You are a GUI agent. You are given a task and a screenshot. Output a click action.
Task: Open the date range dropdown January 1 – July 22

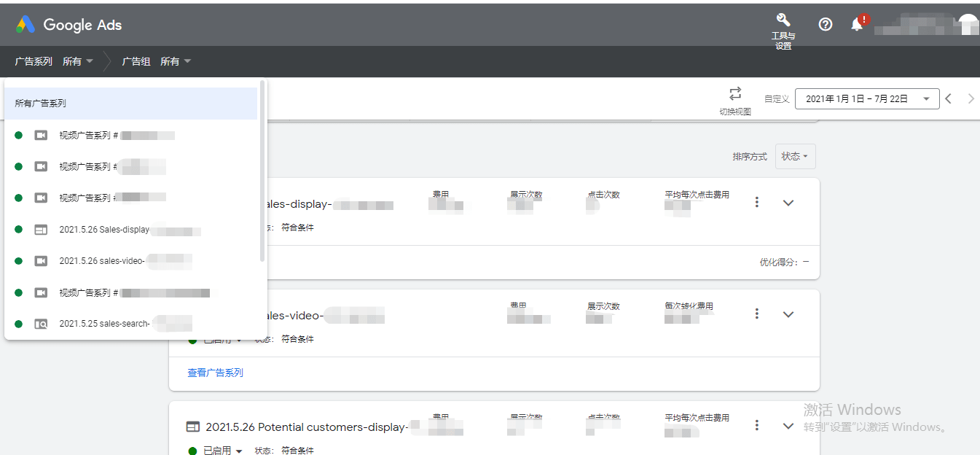coord(867,99)
